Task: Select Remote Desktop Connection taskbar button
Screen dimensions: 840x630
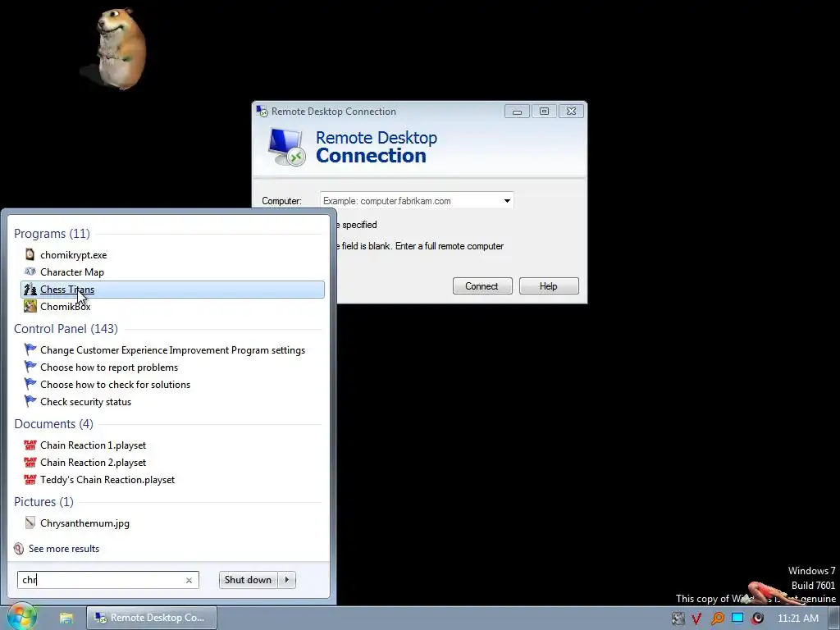Action: click(152, 618)
